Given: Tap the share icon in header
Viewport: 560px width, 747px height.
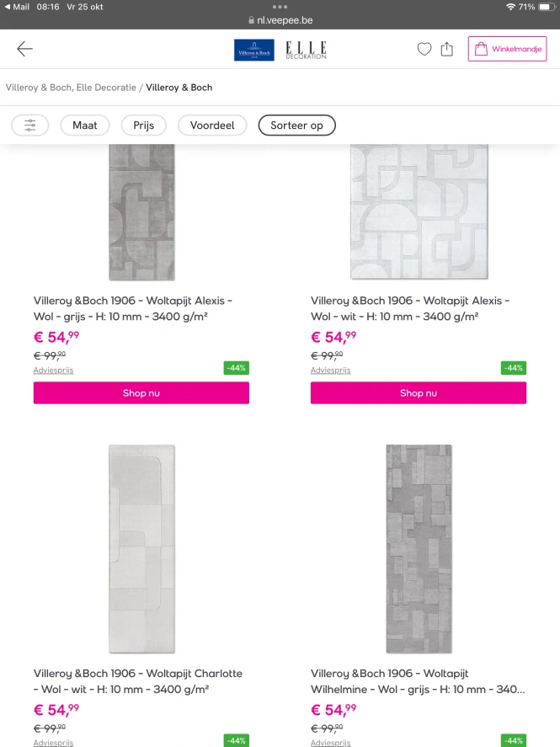Looking at the screenshot, I should [447, 50].
